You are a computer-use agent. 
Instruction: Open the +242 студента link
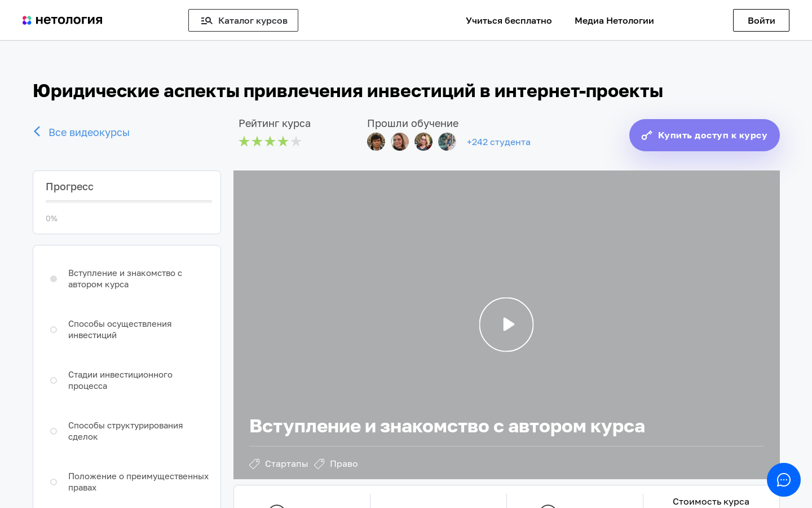pos(498,142)
